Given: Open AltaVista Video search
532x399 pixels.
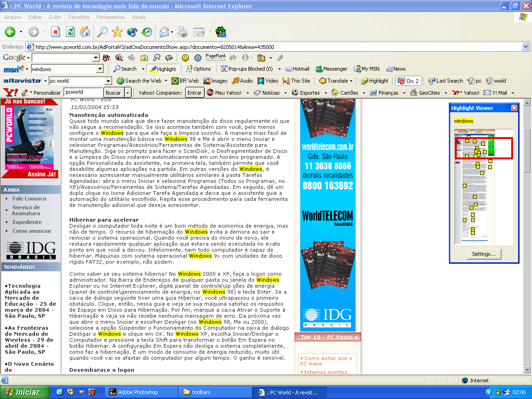Looking at the screenshot, I should coord(268,81).
